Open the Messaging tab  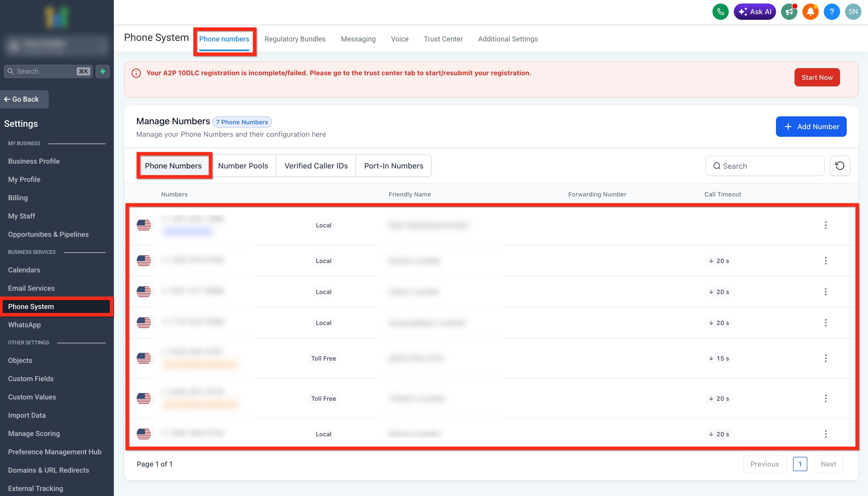(x=358, y=39)
